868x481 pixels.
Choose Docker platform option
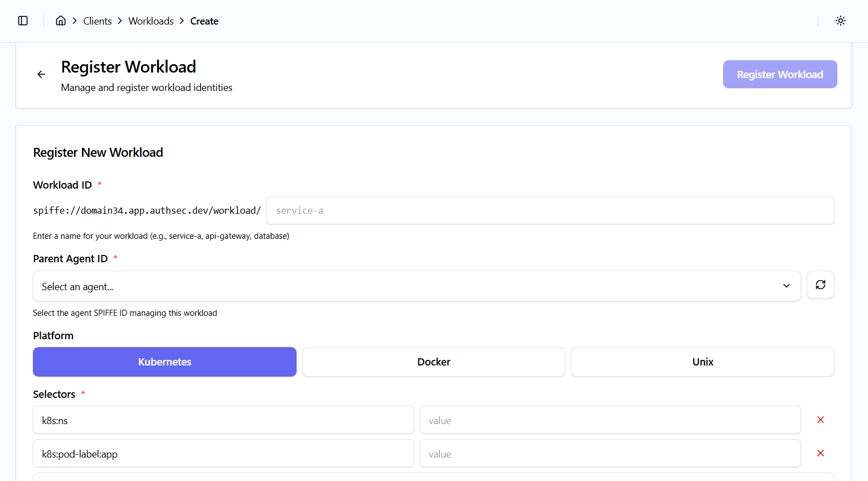click(x=433, y=362)
